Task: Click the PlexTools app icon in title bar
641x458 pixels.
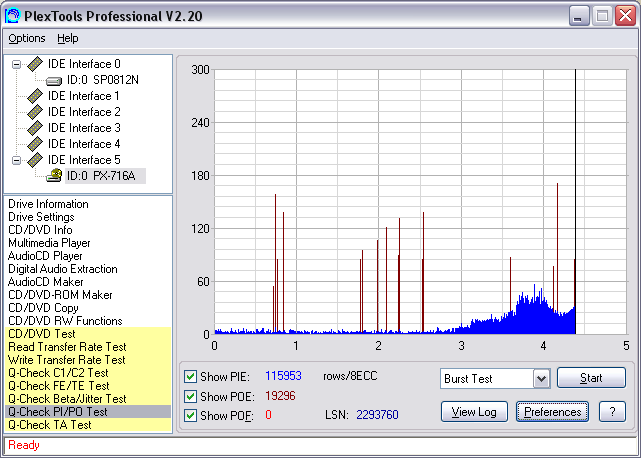Action: (x=13, y=16)
